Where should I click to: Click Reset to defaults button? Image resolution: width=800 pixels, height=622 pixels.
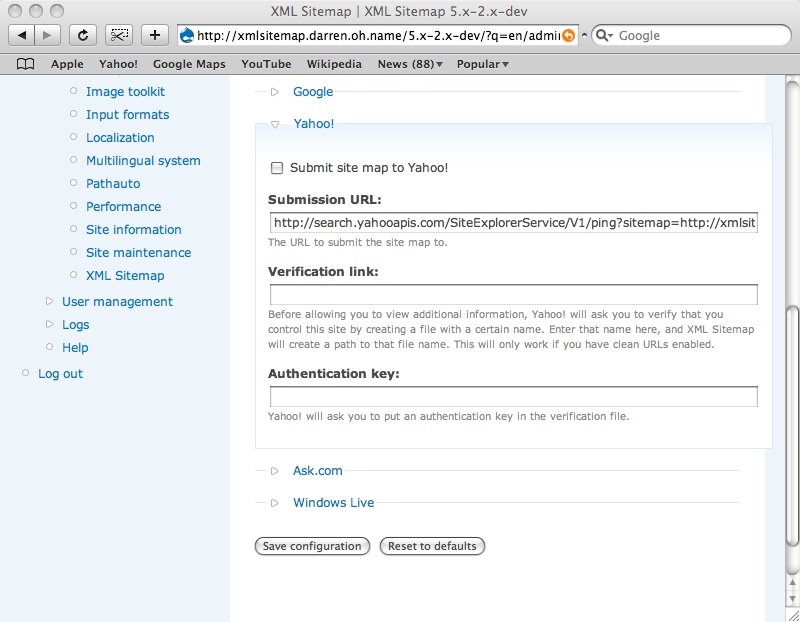[432, 546]
